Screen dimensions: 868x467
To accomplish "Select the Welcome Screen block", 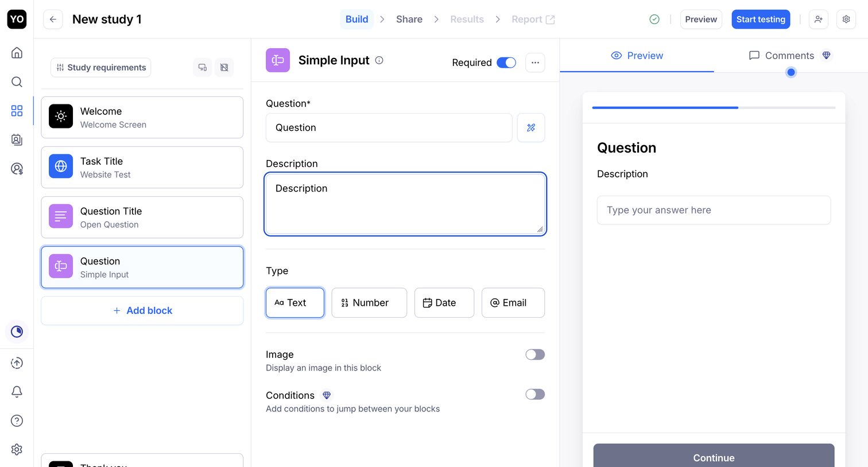I will coord(142,117).
